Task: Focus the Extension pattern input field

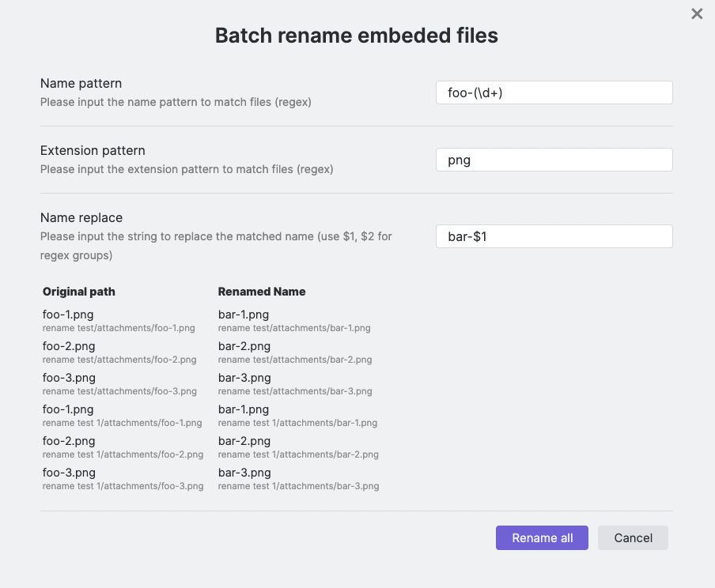Action: [x=554, y=160]
